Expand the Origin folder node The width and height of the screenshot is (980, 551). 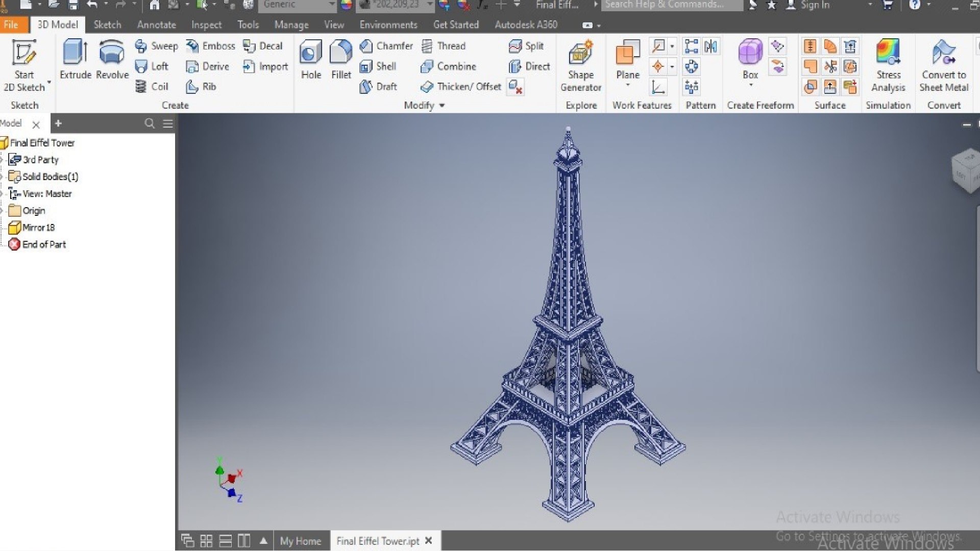(2, 211)
